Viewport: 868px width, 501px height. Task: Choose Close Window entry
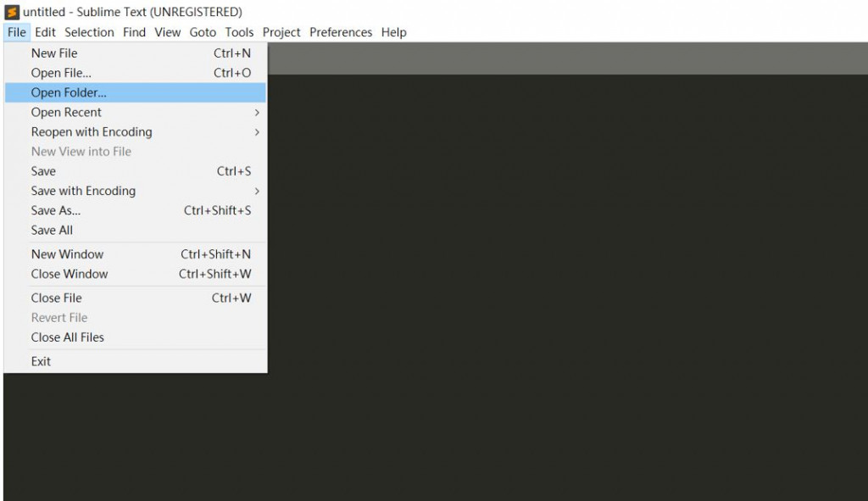(x=135, y=274)
